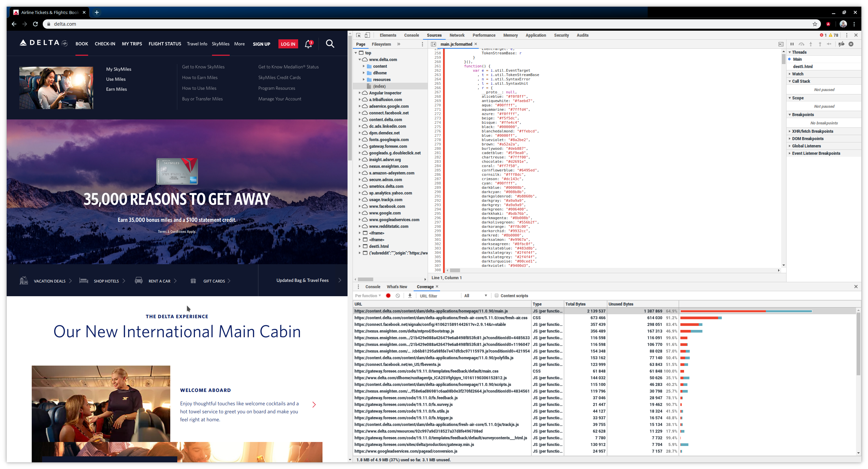Select the Coverage tab in bottom panel
This screenshot has width=868, height=469.
[x=425, y=287]
